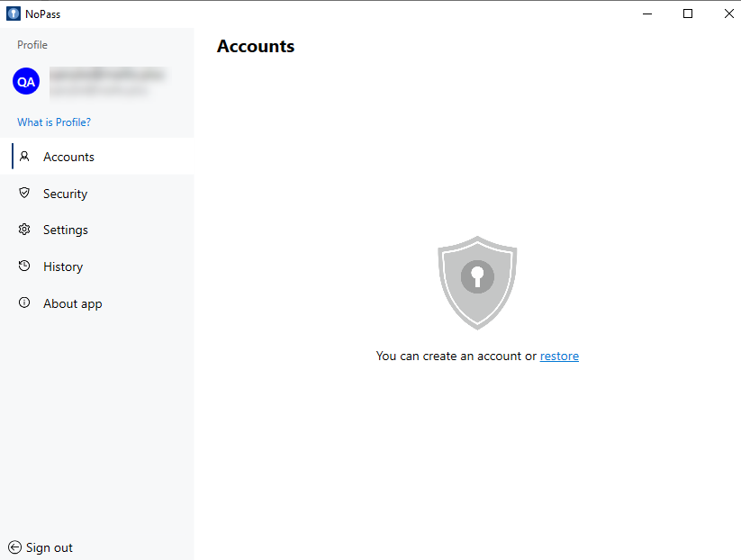Screen dimensions: 741x560
Task: Show the About app page
Action: pyautogui.click(x=73, y=304)
